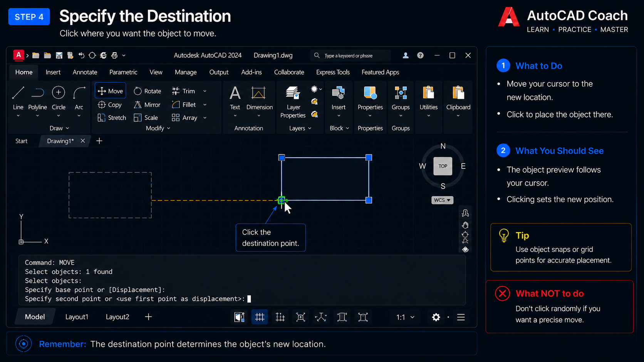This screenshot has width=644, height=362.
Task: Select the Fillet tool
Action: [184, 105]
